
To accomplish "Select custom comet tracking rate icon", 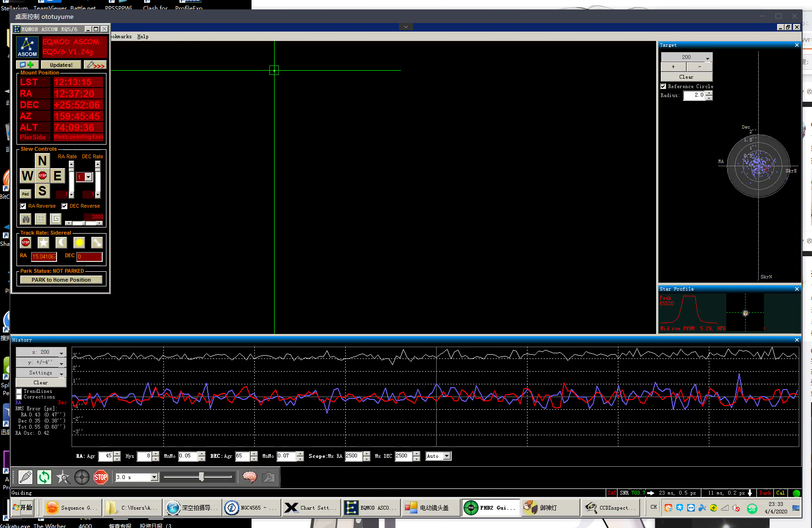I will pos(97,243).
